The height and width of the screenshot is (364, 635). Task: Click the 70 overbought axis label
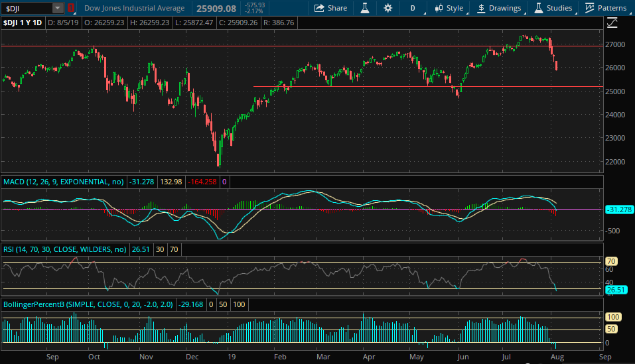[611, 261]
